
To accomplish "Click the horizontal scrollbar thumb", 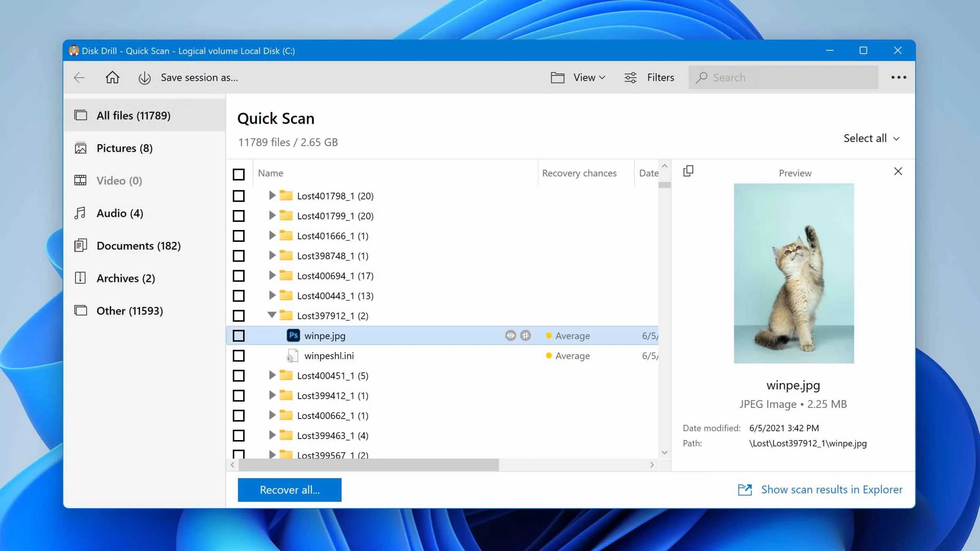I will coord(369,465).
